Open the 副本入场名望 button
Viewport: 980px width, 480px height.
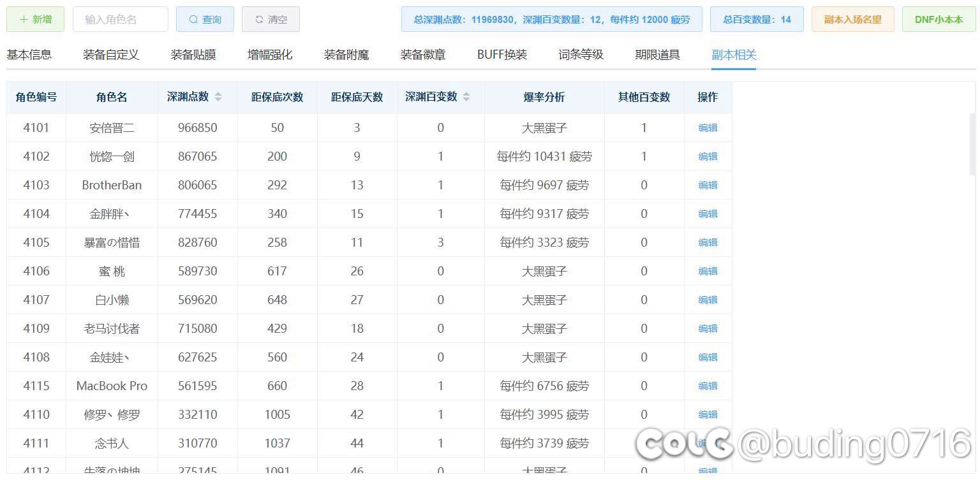click(852, 19)
